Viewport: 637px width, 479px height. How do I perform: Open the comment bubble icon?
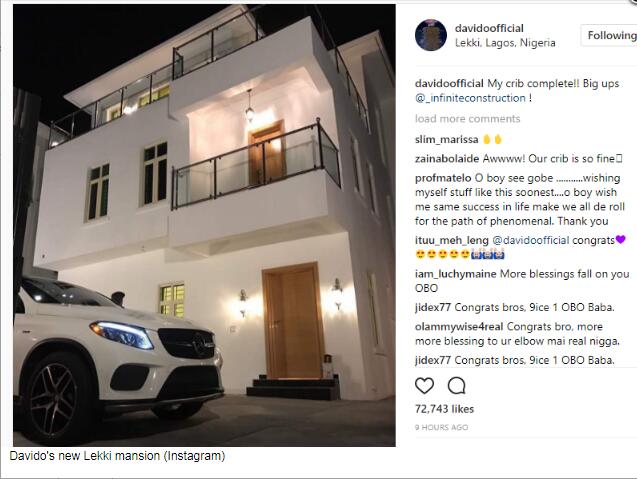(457, 386)
